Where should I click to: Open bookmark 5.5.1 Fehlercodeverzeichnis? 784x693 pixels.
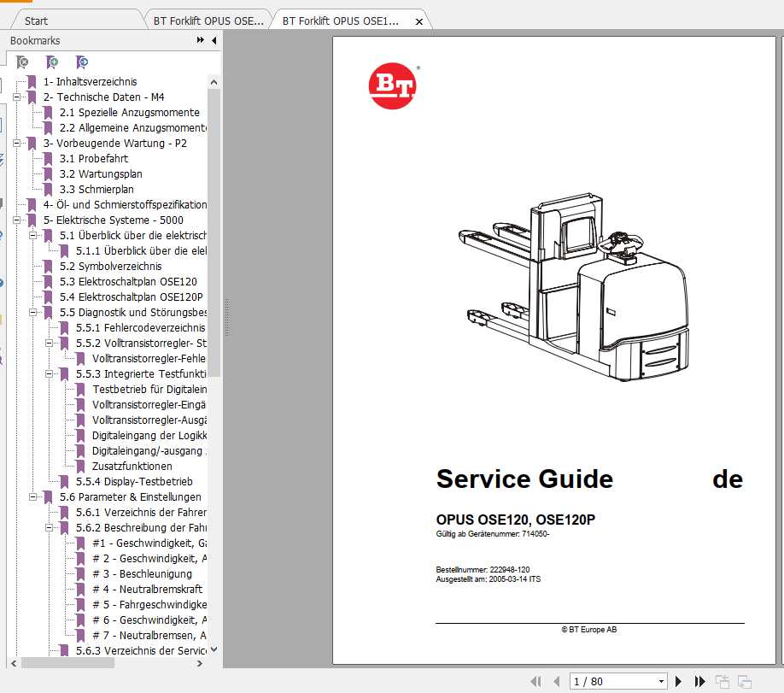pos(141,328)
